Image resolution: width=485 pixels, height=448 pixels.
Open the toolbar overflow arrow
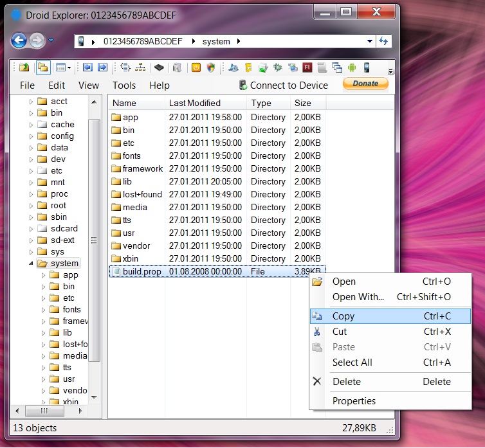pos(390,71)
